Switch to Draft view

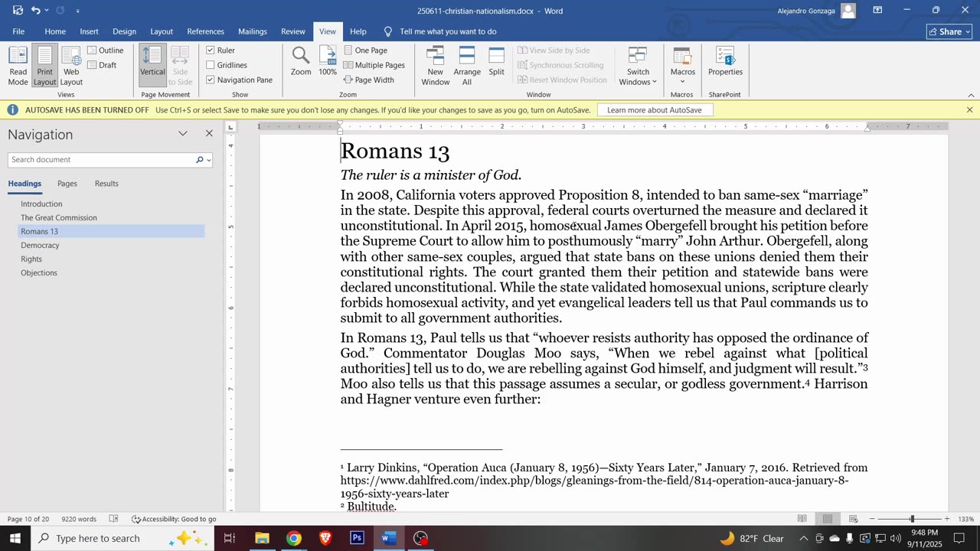[x=102, y=65]
